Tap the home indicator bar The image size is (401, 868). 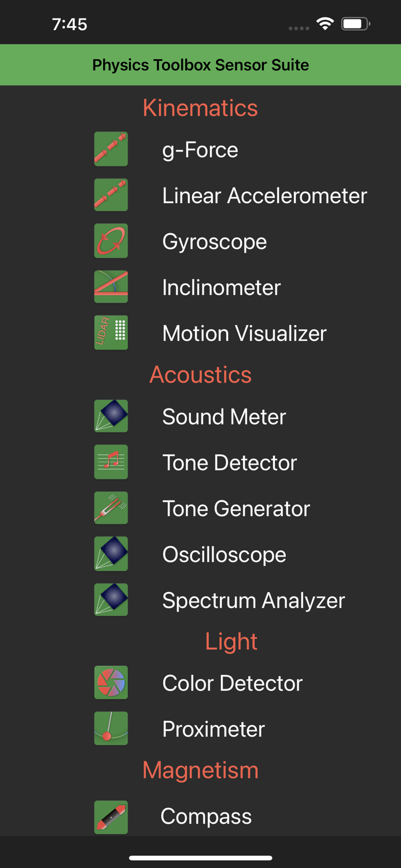[200, 858]
